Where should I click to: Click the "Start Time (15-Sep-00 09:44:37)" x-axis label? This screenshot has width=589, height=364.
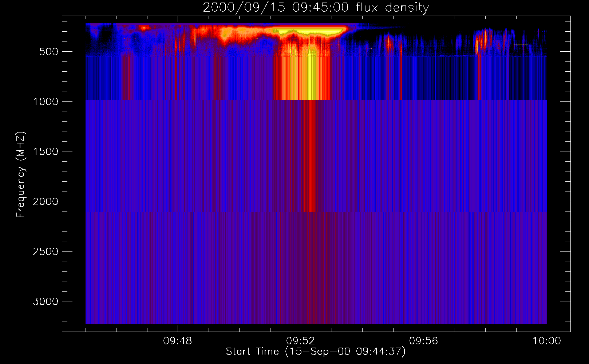pos(316,352)
